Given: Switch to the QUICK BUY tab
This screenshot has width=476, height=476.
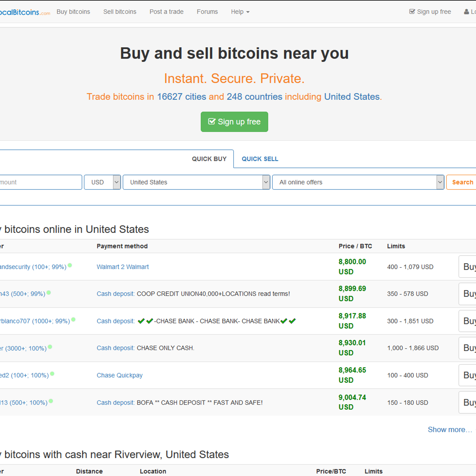Looking at the screenshot, I should pyautogui.click(x=209, y=159).
